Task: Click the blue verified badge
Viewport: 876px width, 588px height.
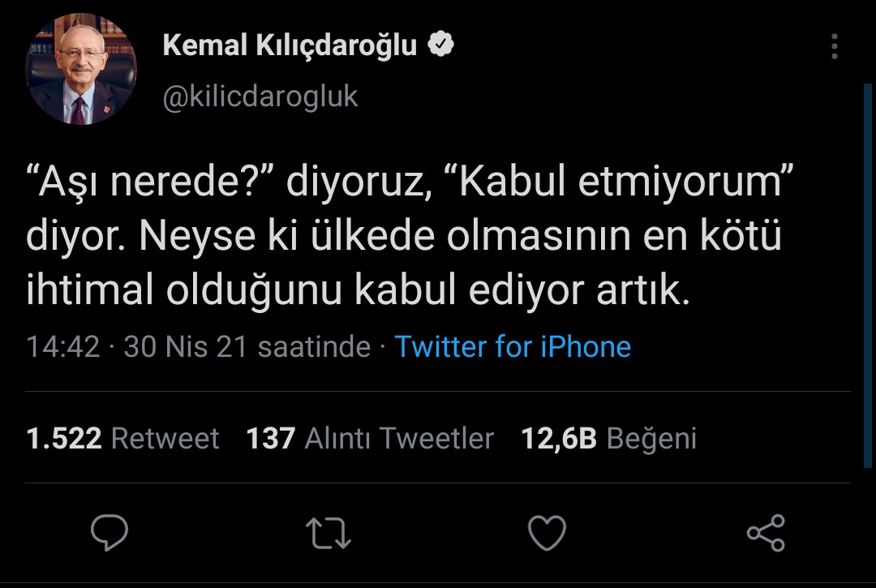Action: click(441, 45)
